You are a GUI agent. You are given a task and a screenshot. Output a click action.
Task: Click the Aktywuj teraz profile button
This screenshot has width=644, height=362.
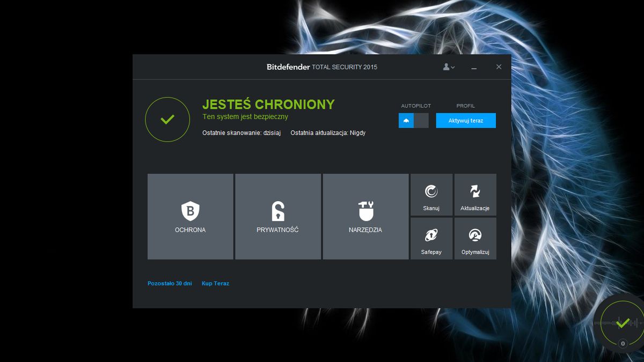[x=466, y=121]
